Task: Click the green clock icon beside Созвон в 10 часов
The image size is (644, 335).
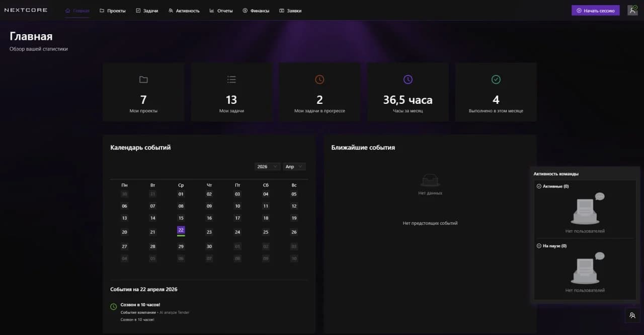Action: 114,306
